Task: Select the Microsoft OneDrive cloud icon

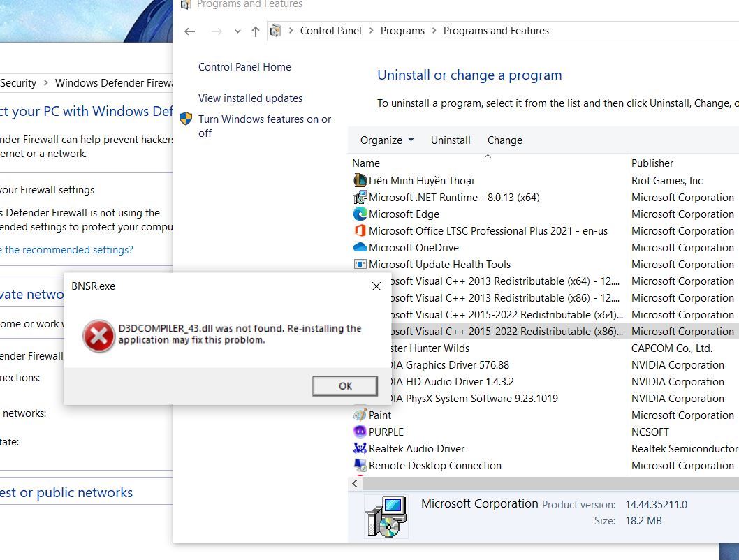Action: tap(359, 247)
